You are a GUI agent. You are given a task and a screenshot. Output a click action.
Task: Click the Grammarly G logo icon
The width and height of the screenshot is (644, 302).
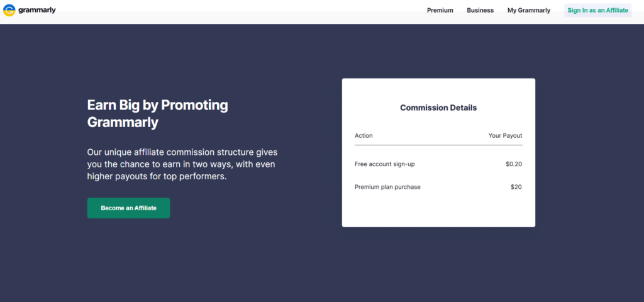9,10
